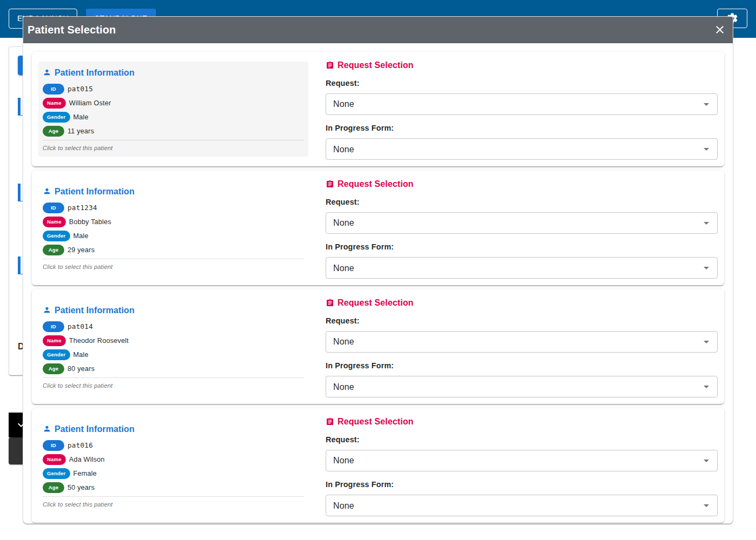The height and width of the screenshot is (540, 756).
Task: Click the '29 years' age text
Action: click(81, 250)
